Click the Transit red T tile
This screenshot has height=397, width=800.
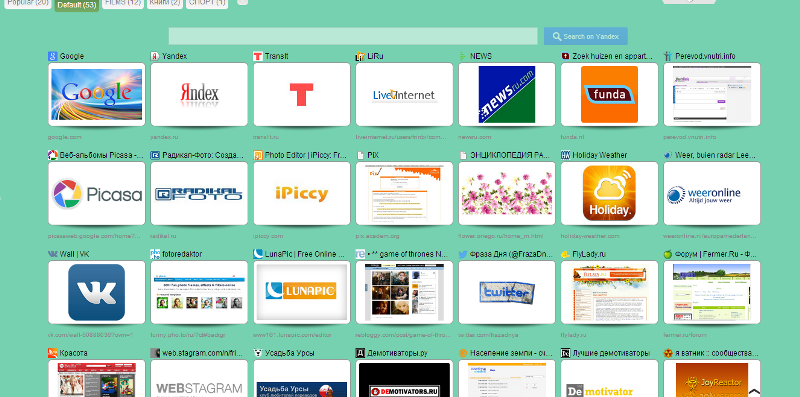click(x=302, y=94)
